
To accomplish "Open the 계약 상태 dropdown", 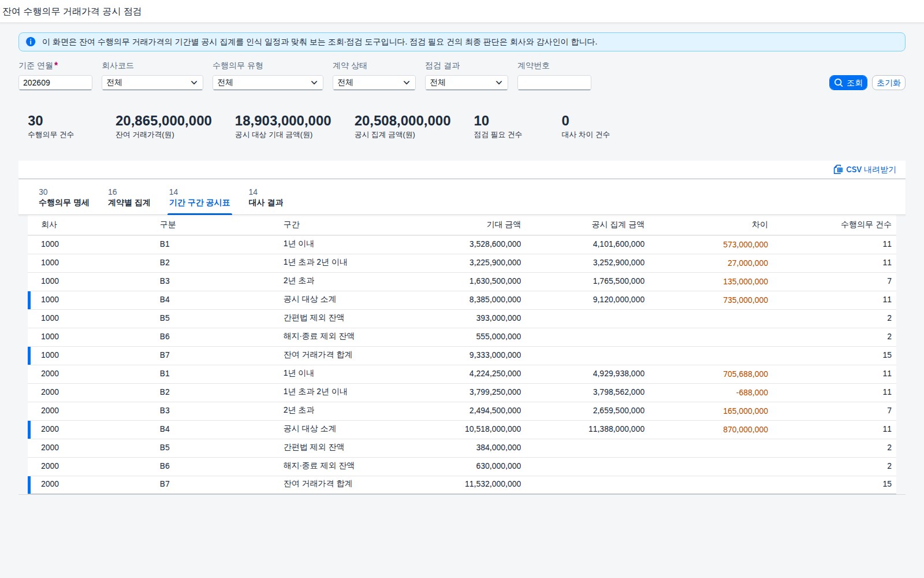I will click(x=374, y=83).
